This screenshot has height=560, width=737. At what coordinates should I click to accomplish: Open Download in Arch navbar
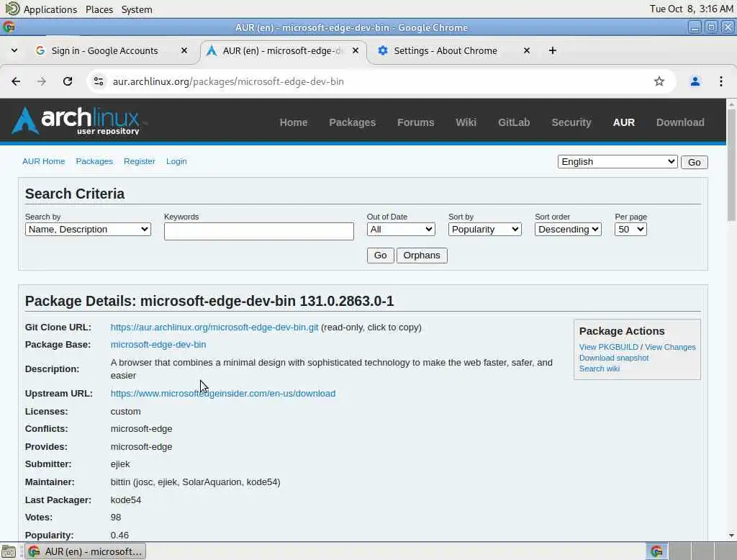click(680, 122)
